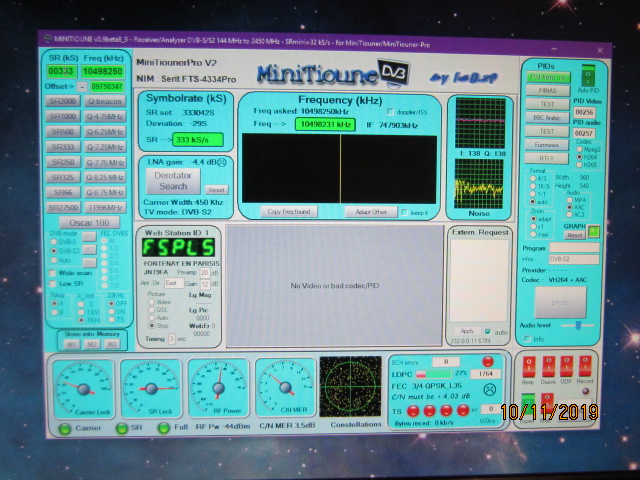Click the offset minus sign button
This screenshot has height=480, width=640.
coord(82,87)
